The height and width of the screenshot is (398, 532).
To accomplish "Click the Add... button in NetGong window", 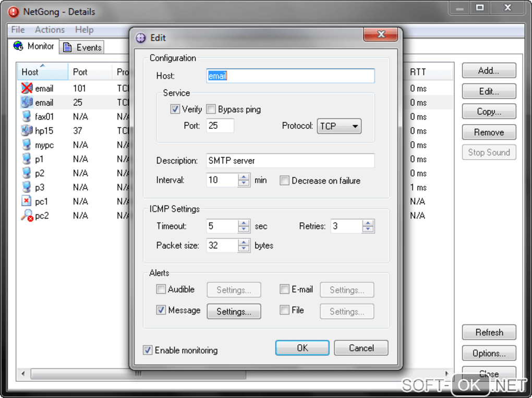I will coord(489,70).
